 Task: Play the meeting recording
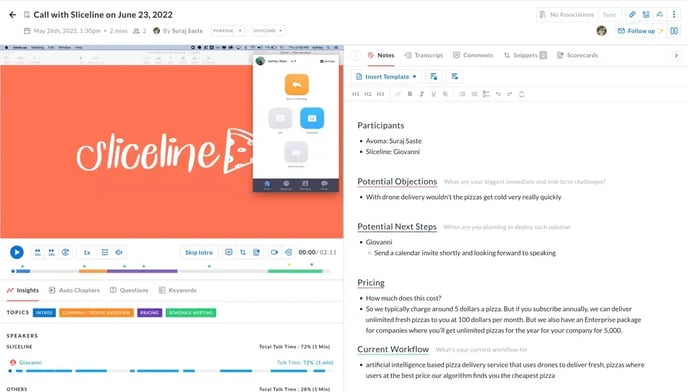click(17, 252)
